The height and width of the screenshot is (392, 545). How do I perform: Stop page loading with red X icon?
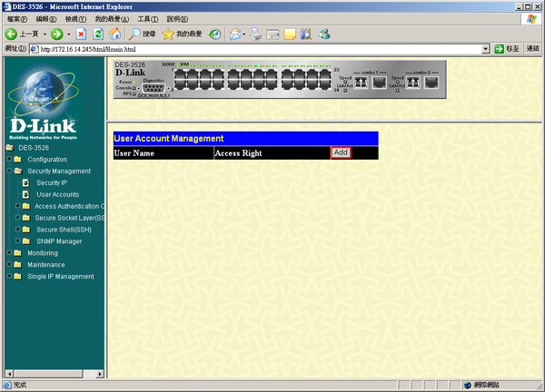point(81,34)
